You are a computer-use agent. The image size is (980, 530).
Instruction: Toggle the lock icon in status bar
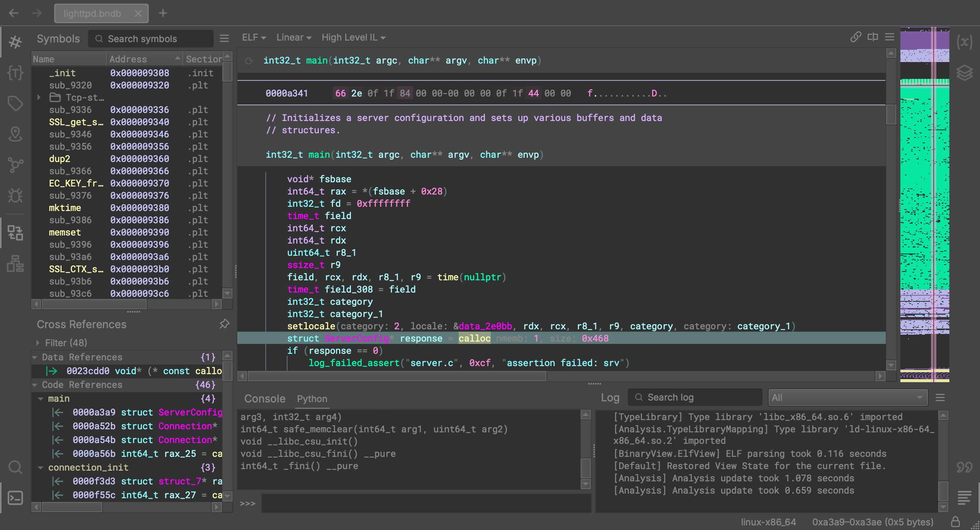click(x=955, y=522)
